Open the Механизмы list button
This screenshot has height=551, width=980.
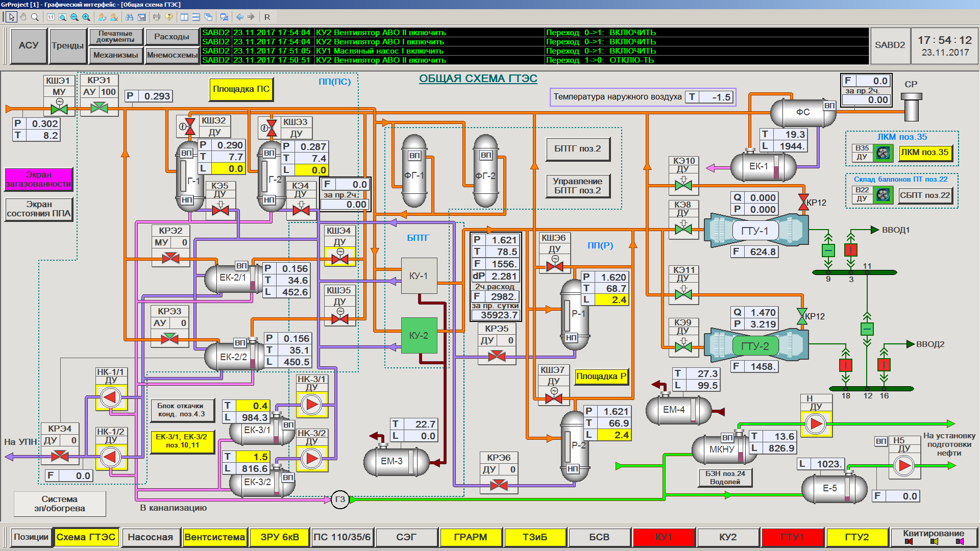[x=115, y=55]
